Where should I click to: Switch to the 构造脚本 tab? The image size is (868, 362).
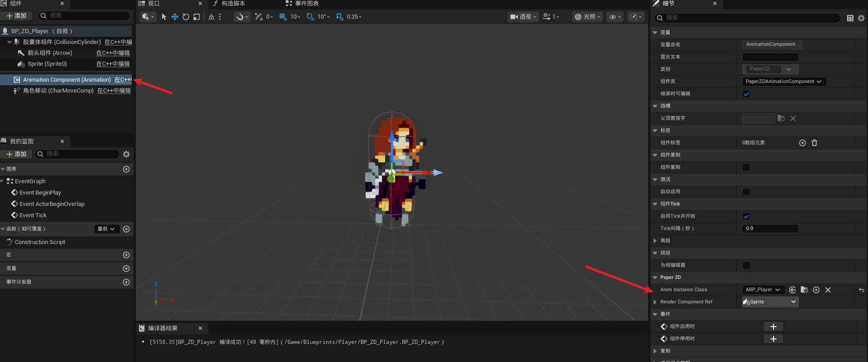233,4
